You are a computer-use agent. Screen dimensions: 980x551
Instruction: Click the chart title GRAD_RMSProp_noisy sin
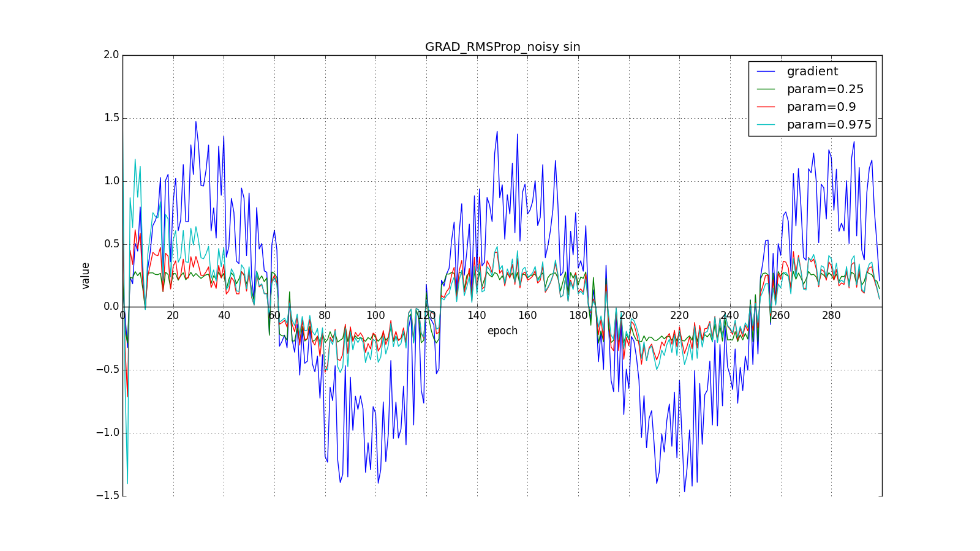coord(502,47)
